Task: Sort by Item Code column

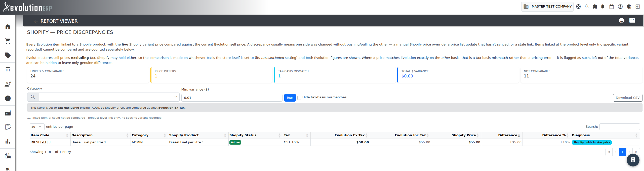Action: point(50,135)
